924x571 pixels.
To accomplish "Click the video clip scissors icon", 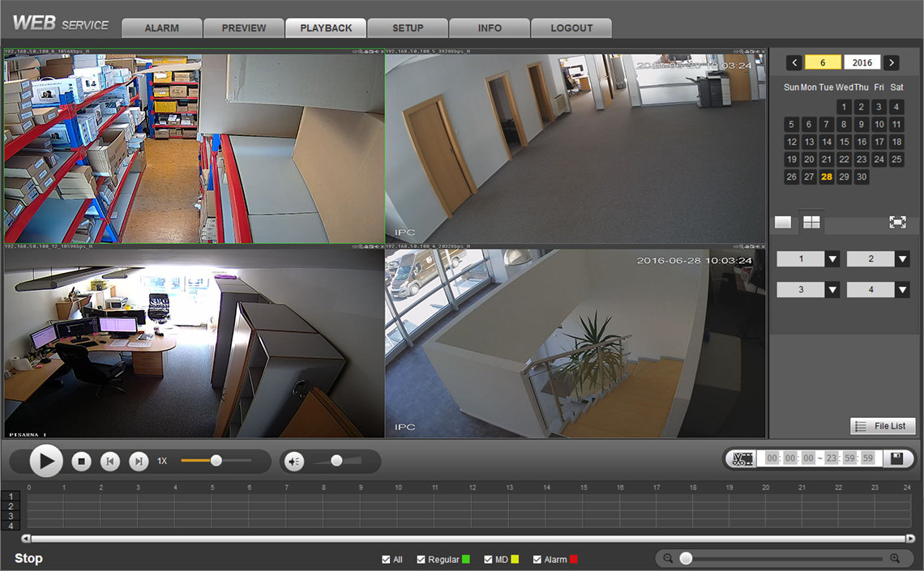I will pyautogui.click(x=742, y=458).
